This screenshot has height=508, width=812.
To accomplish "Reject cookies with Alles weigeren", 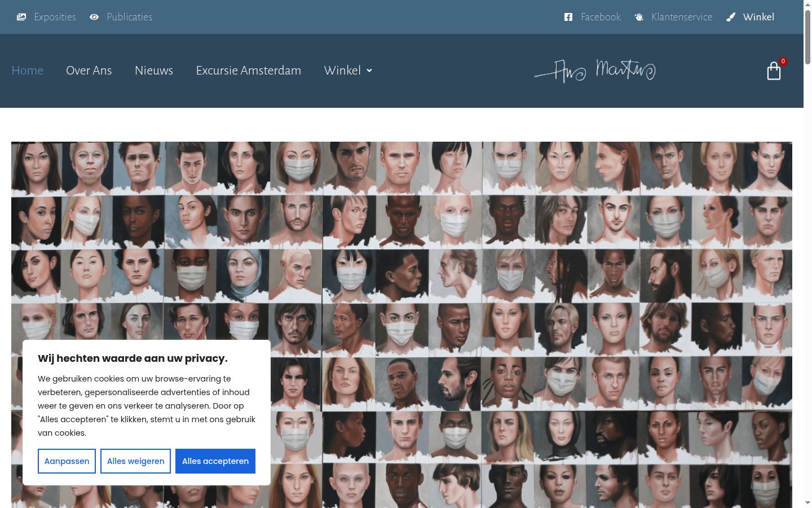I will (x=135, y=461).
